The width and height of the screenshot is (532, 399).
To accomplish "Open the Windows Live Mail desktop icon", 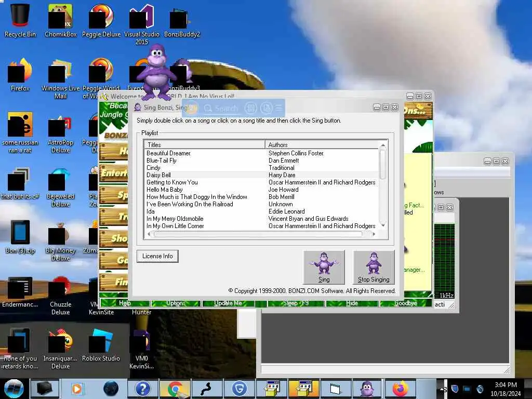I will [x=60, y=79].
